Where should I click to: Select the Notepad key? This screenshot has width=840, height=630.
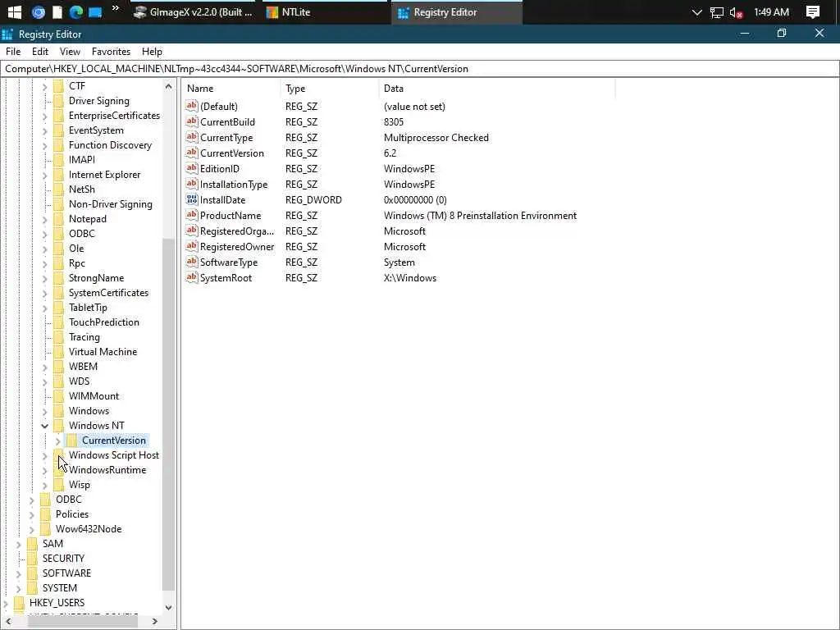point(87,218)
